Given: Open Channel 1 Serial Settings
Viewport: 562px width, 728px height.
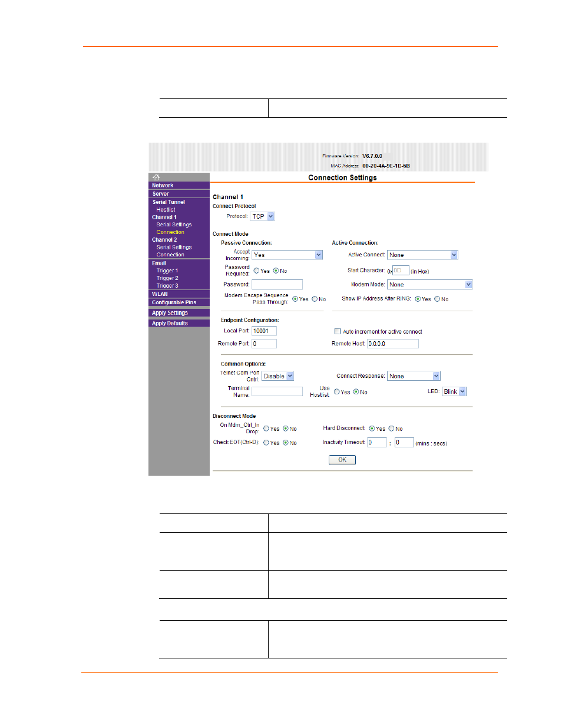Looking at the screenshot, I should coord(174,225).
